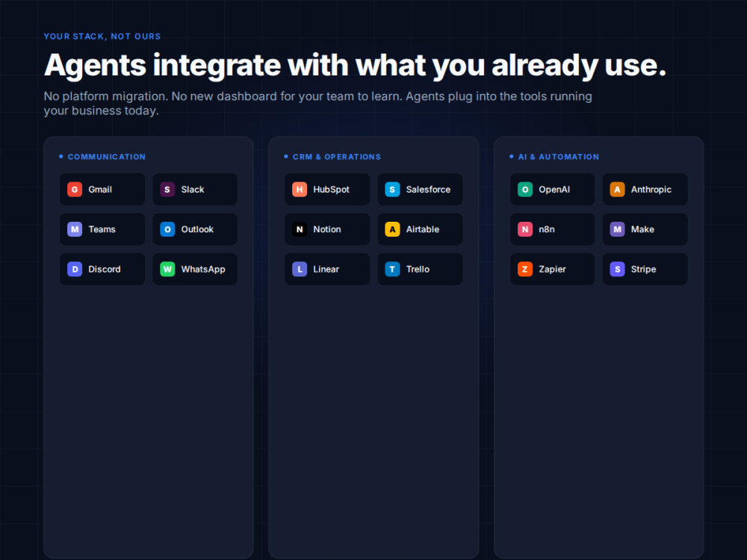Click the orange Zapier Z icon

525,270
